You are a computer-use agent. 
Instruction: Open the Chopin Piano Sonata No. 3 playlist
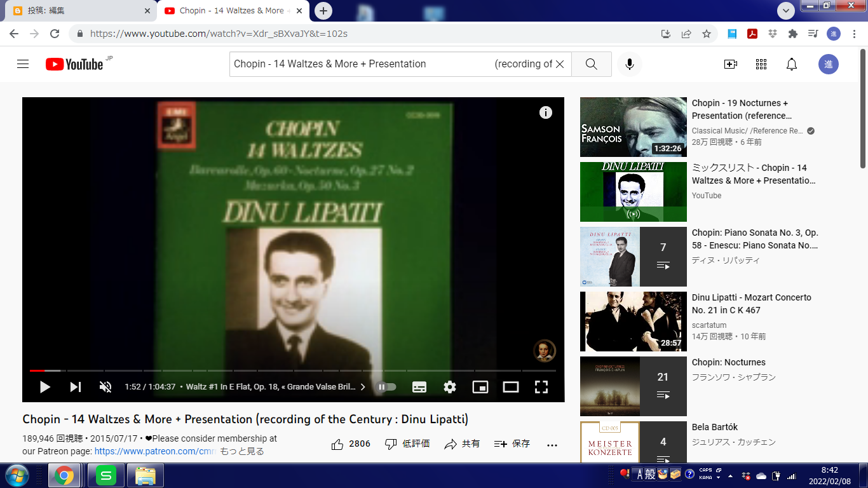[755, 239]
